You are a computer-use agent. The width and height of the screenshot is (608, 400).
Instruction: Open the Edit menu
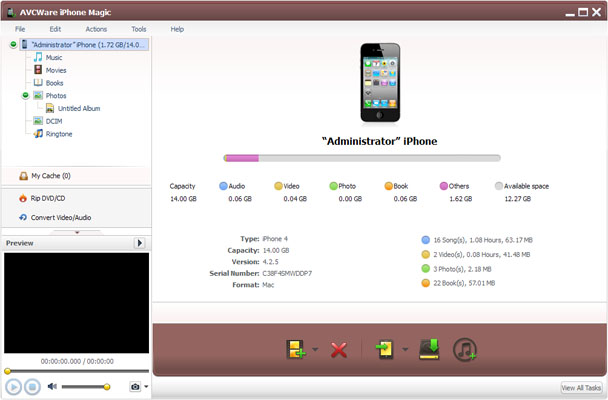(x=55, y=29)
